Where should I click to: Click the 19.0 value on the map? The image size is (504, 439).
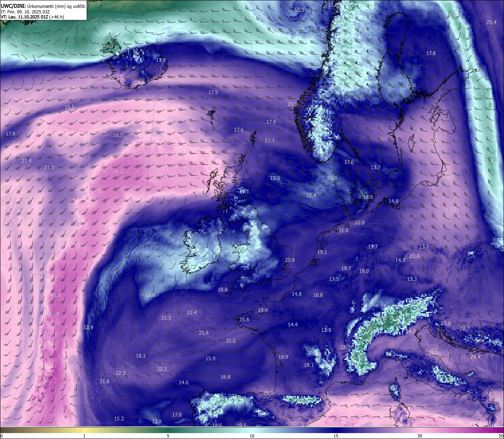[x=364, y=271]
